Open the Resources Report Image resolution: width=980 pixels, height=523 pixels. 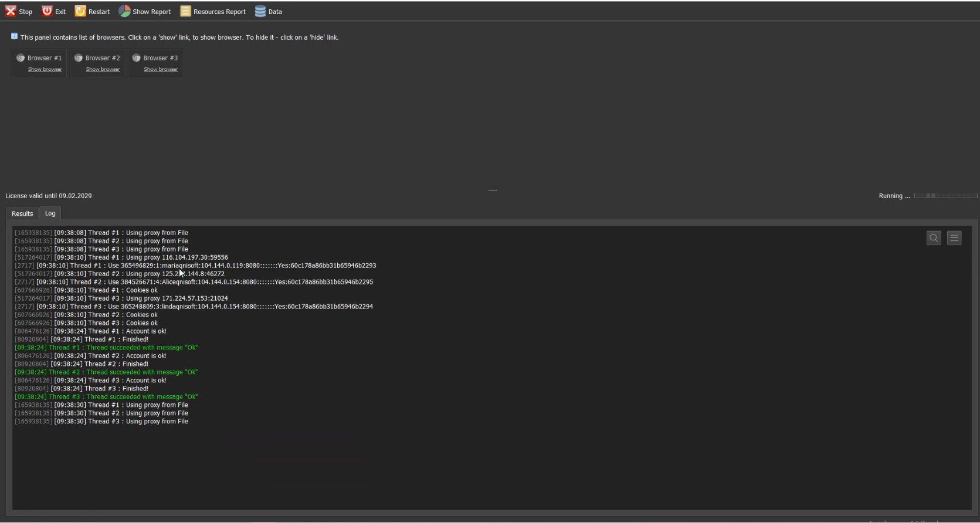point(213,11)
